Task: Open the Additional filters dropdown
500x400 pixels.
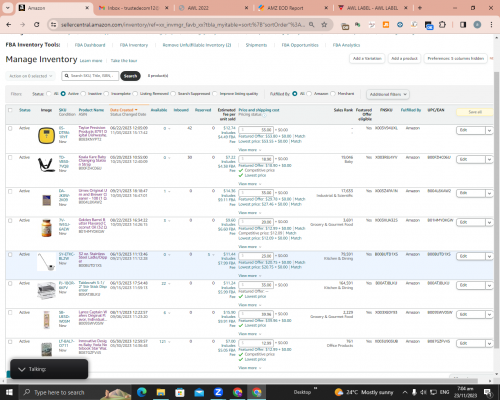Action: click(388, 94)
